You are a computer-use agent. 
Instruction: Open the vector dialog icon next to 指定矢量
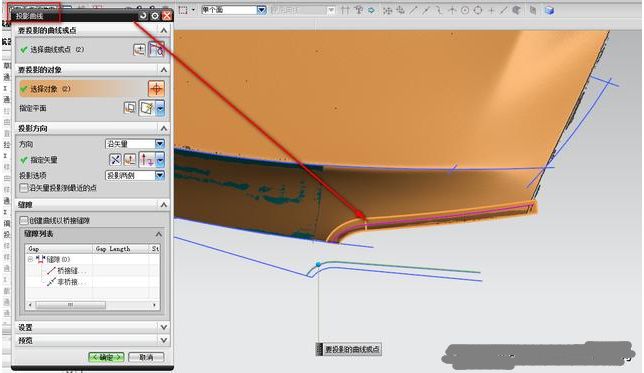(x=130, y=159)
